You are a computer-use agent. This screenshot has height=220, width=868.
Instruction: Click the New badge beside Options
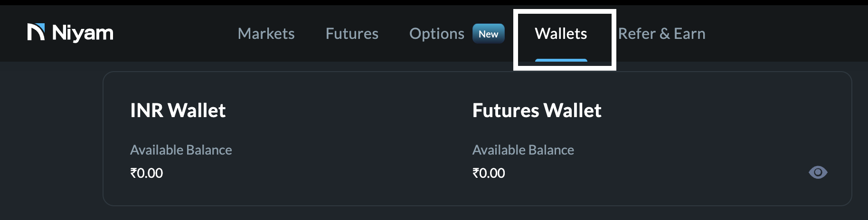tap(488, 34)
